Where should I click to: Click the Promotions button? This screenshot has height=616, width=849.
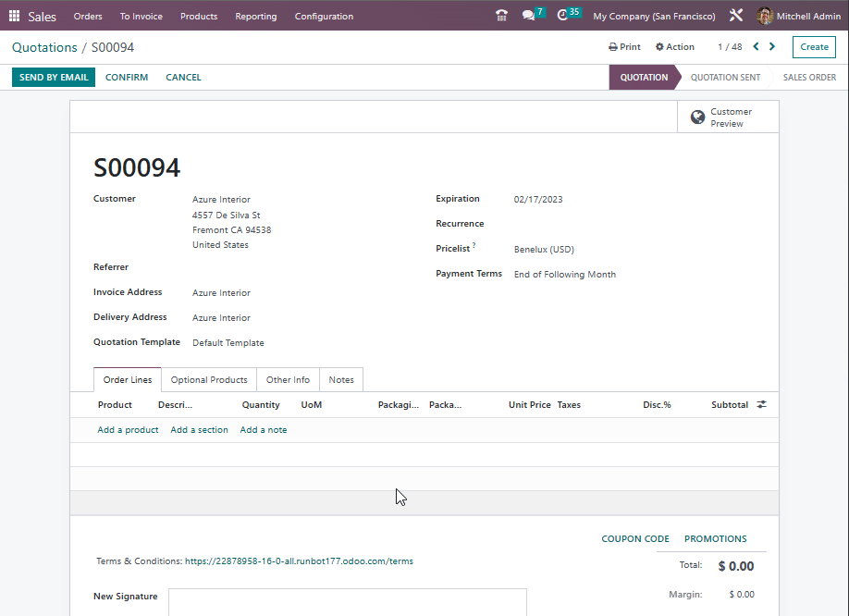click(715, 538)
